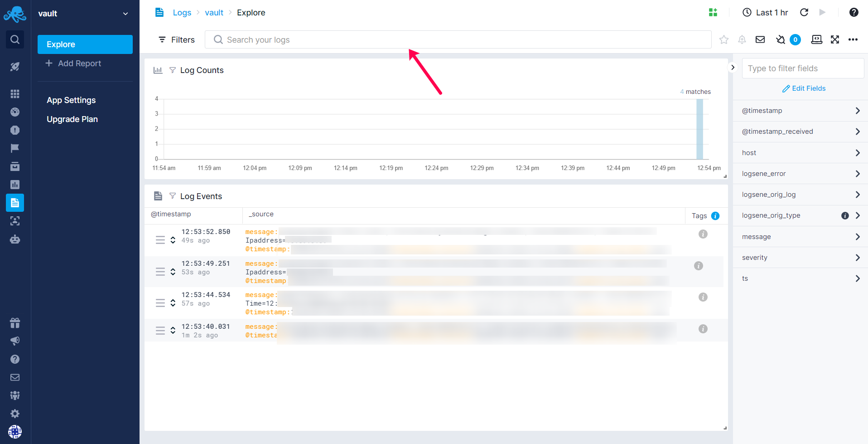Select Upgrade Plan in the sidebar

(72, 119)
